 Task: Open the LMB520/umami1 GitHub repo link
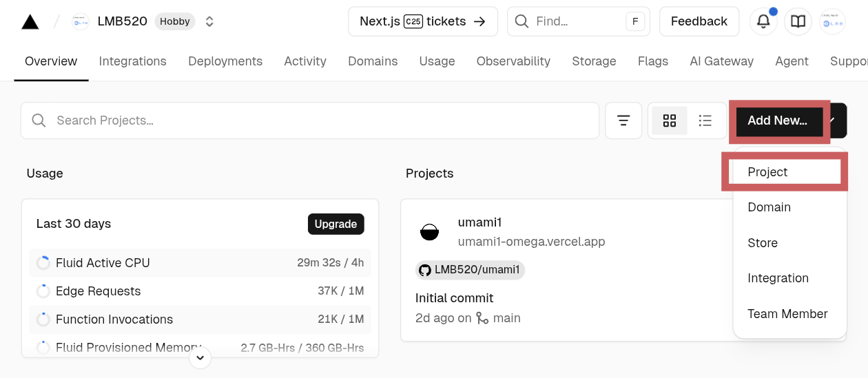(x=470, y=270)
